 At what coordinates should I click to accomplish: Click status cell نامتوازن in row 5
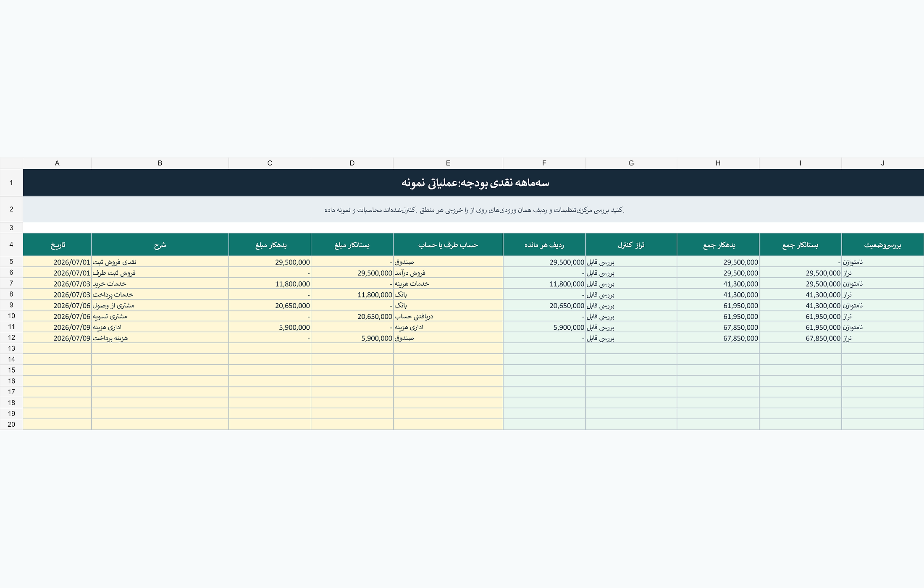click(x=882, y=262)
